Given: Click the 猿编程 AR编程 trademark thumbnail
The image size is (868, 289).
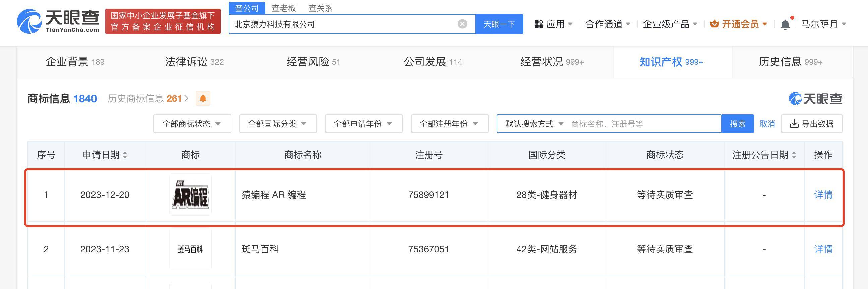Looking at the screenshot, I should [190, 195].
